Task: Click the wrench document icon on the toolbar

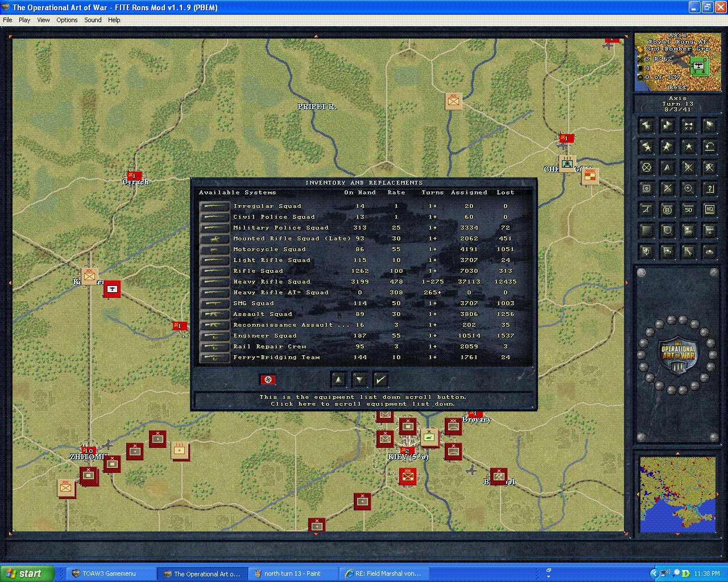Action: click(688, 251)
